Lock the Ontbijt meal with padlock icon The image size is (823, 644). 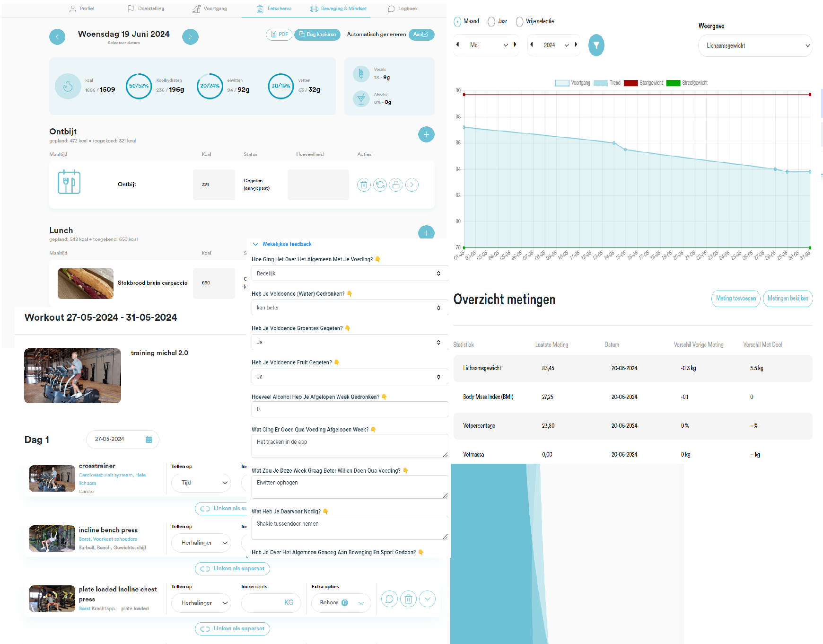[x=396, y=185]
